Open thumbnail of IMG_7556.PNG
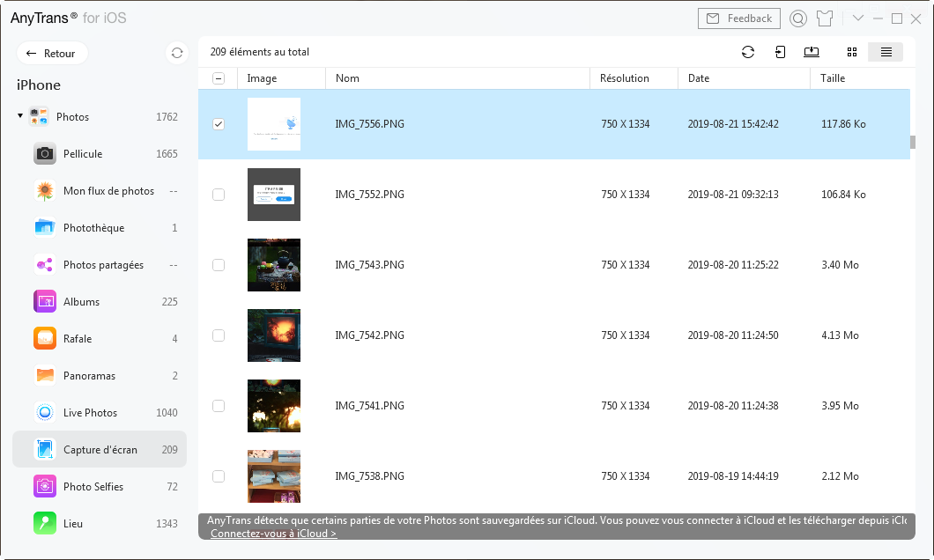This screenshot has width=934, height=560. tap(274, 124)
